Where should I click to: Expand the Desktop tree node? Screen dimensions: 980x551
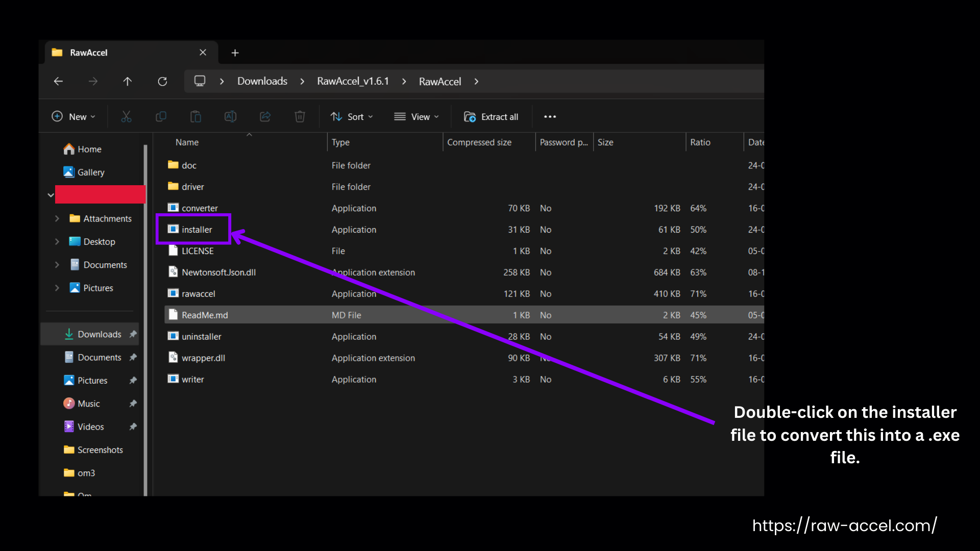pyautogui.click(x=57, y=242)
